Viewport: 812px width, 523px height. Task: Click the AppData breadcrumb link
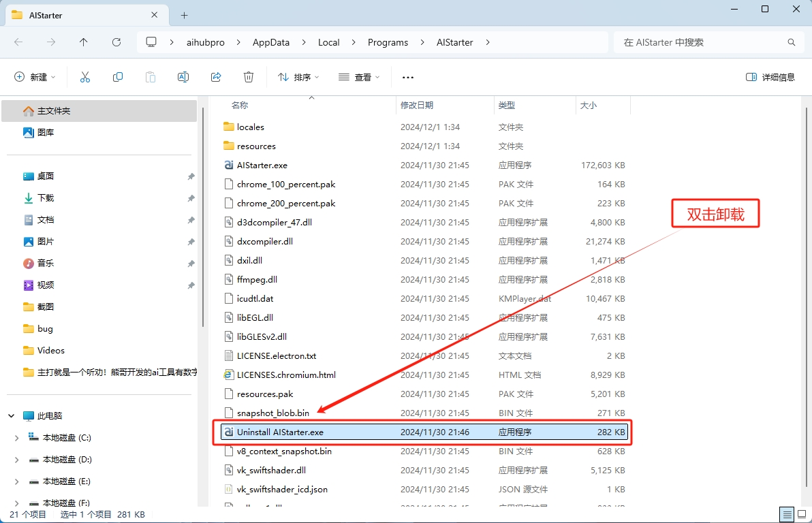click(x=270, y=42)
